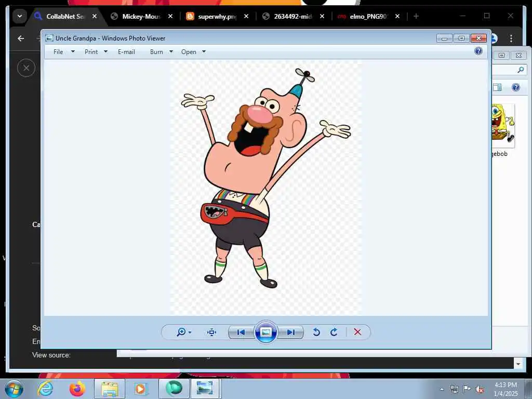Open Windows Explorer from taskbar
The width and height of the screenshot is (532, 399).
110,389
